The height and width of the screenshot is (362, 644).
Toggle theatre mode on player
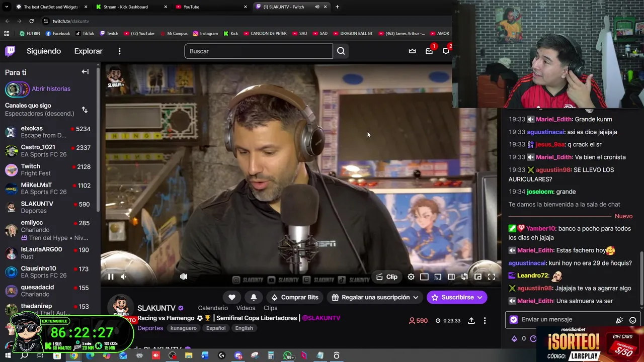click(x=424, y=277)
